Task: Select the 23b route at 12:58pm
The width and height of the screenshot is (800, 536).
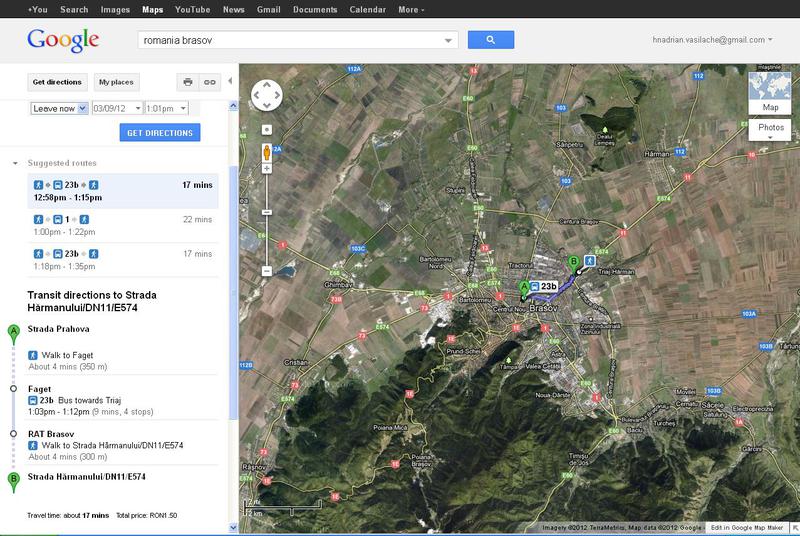Action: pos(123,191)
